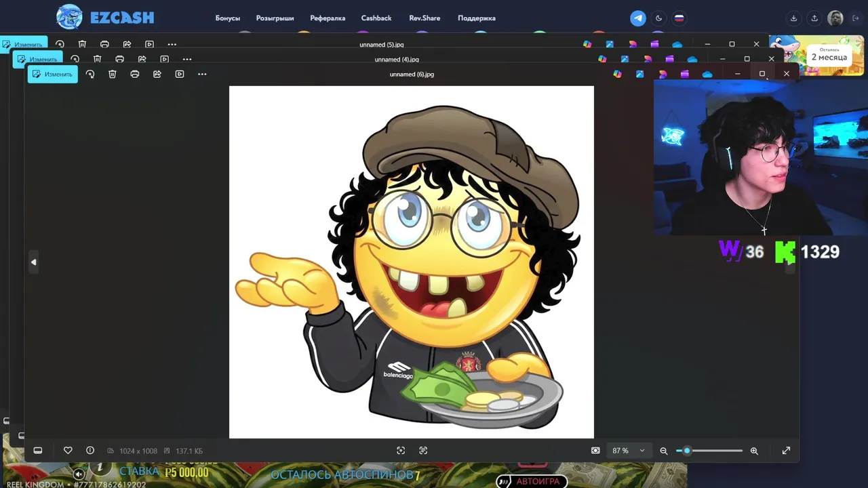Image resolution: width=868 pixels, height=488 pixels.
Task: Open the Copilot icon in unnamed (6).jpg title bar
Action: tap(617, 74)
